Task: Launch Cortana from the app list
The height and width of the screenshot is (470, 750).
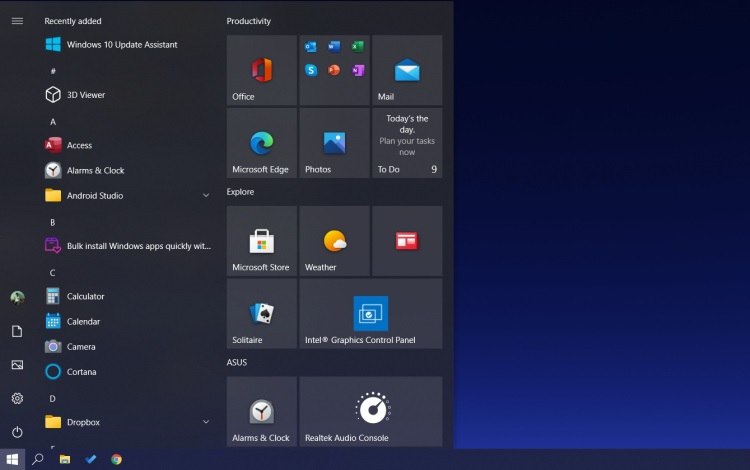Action: pos(128,372)
